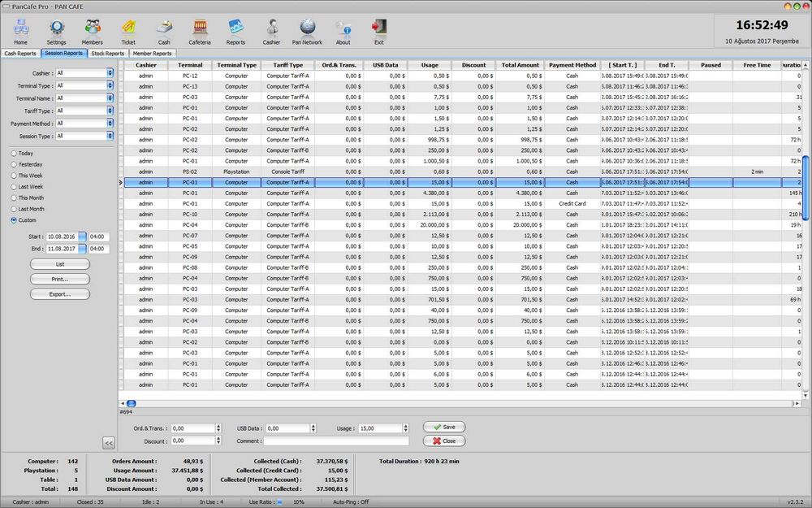812x508 pixels.
Task: Click the PC-10 terminal cell
Action: [190, 214]
